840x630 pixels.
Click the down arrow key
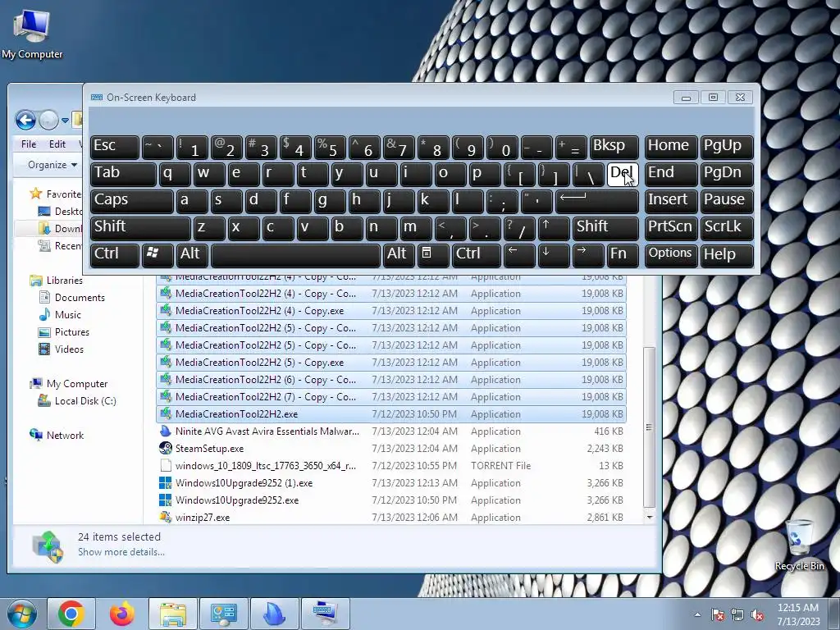(554, 255)
